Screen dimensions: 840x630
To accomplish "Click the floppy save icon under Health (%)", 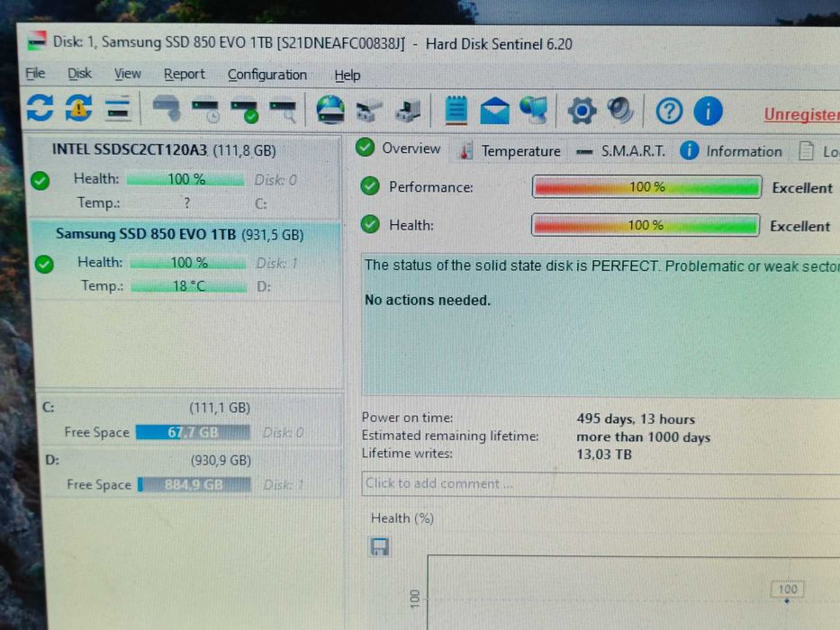I will click(380, 547).
